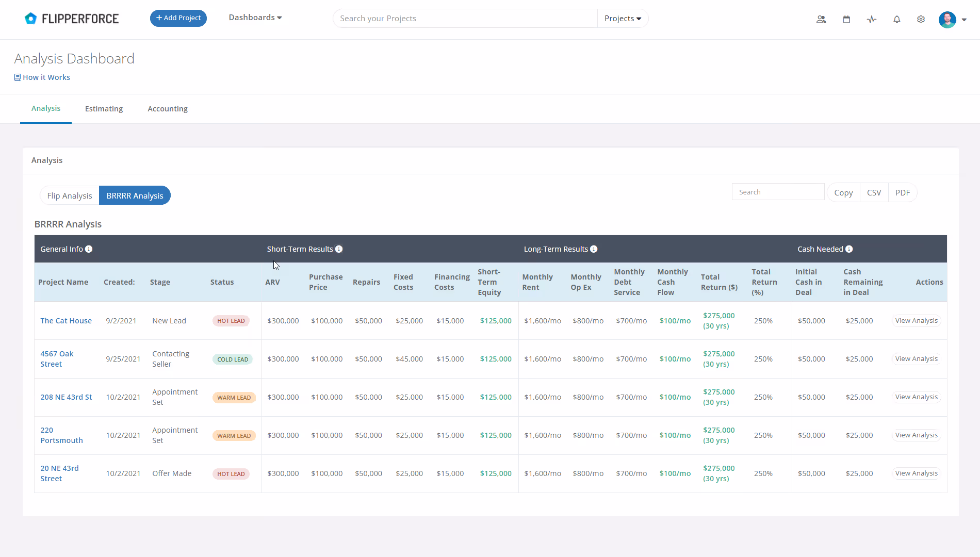Switch to the Estimating tab
Image resolution: width=980 pixels, height=557 pixels.
(104, 109)
